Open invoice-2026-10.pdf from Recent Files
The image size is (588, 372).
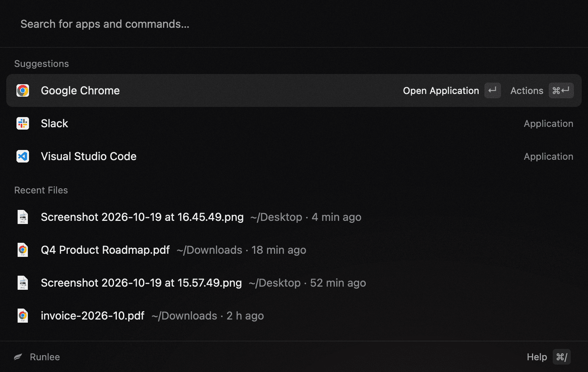(x=294, y=316)
